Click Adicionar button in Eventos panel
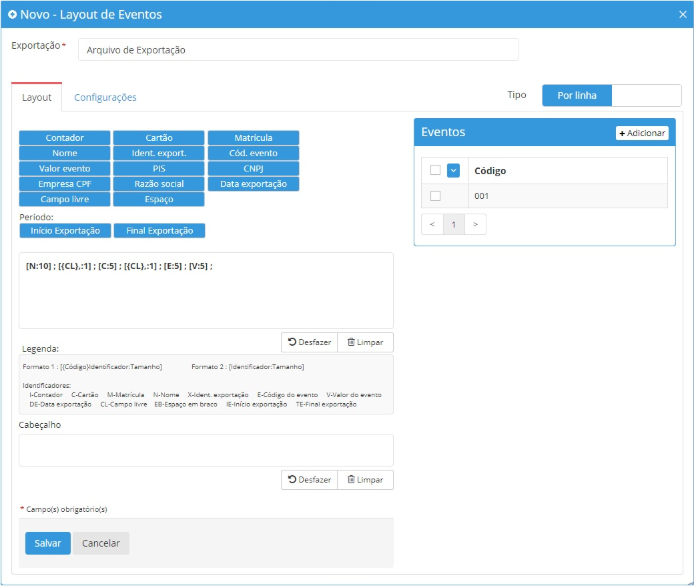This screenshot has width=694, height=587. point(642,133)
